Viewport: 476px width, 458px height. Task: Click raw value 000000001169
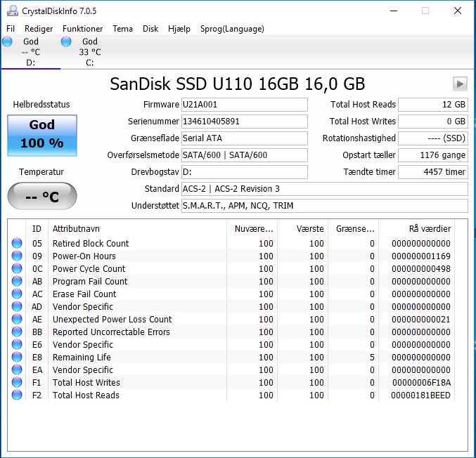pos(421,256)
